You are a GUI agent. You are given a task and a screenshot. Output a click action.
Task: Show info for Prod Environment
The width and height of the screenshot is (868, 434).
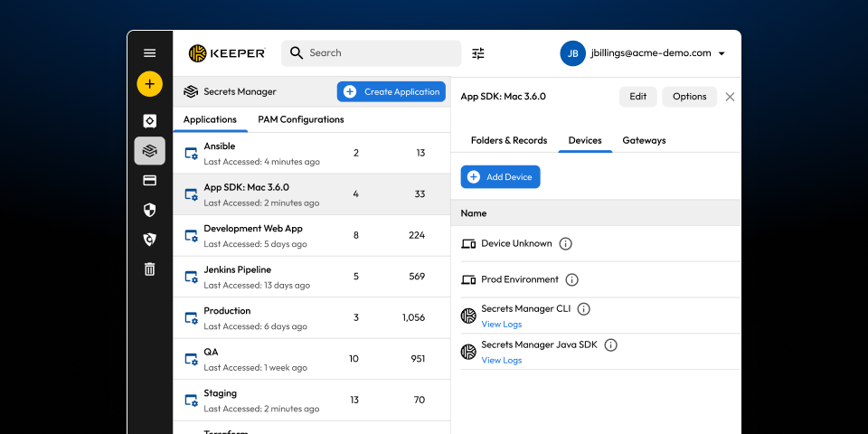(571, 279)
